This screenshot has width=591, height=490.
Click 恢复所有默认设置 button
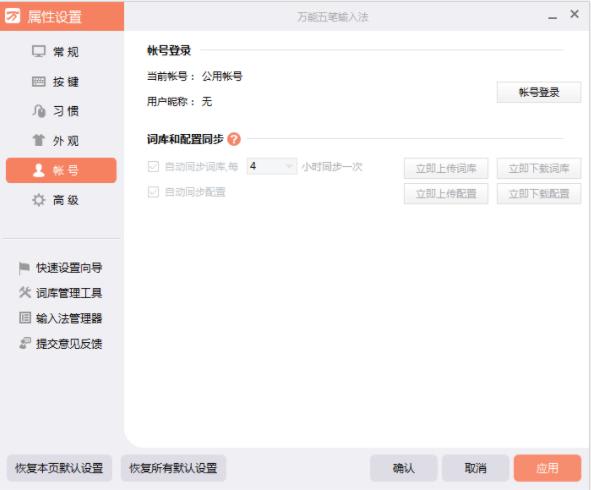click(173, 468)
